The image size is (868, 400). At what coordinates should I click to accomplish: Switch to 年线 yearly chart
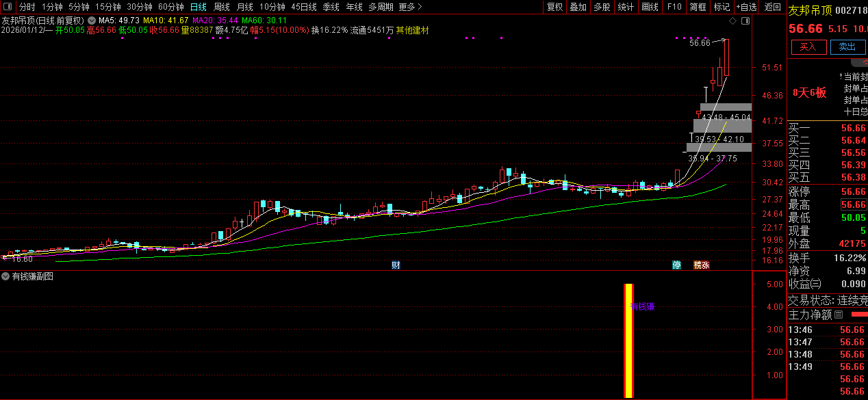(354, 7)
